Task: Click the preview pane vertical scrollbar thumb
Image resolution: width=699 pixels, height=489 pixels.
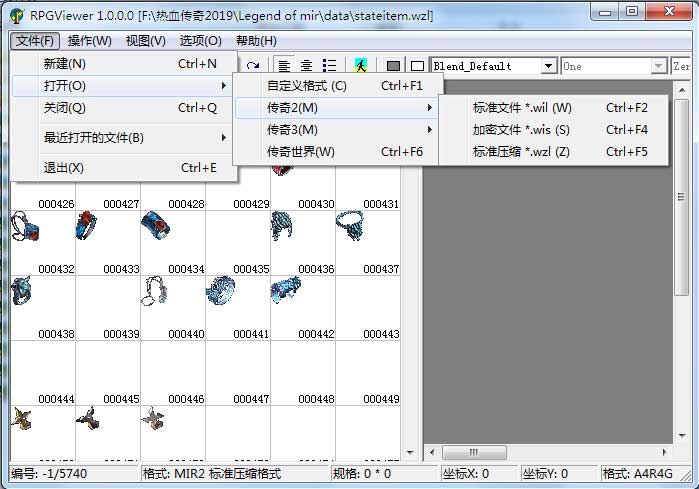Action: pos(682,197)
